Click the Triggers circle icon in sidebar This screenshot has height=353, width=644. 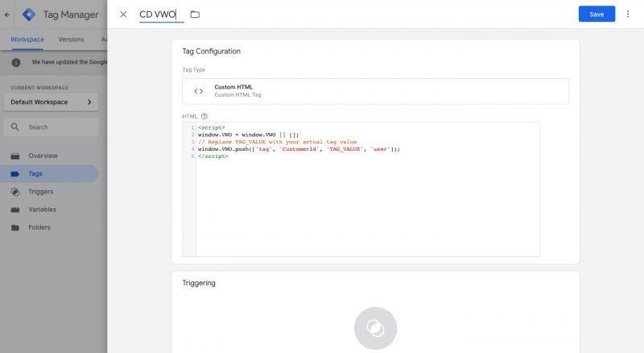coord(15,192)
